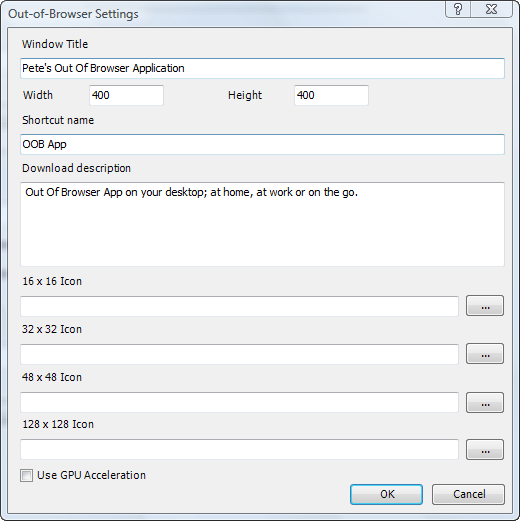Image resolution: width=520 pixels, height=521 pixels.
Task: Focus the Window Title text field
Action: click(x=262, y=68)
